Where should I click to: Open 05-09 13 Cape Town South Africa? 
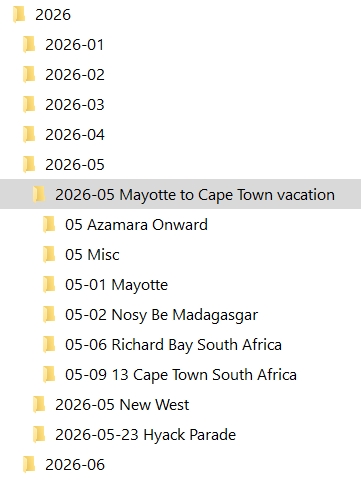pos(181,375)
